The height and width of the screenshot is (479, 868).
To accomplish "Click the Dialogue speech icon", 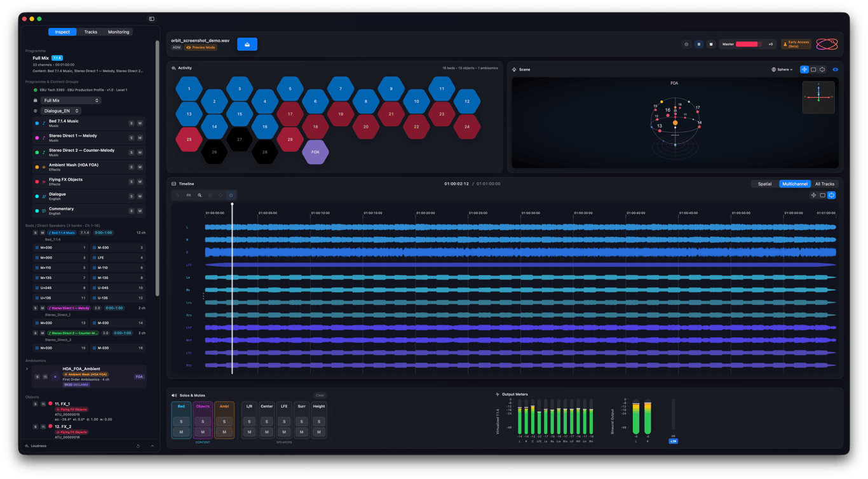I will pos(44,196).
